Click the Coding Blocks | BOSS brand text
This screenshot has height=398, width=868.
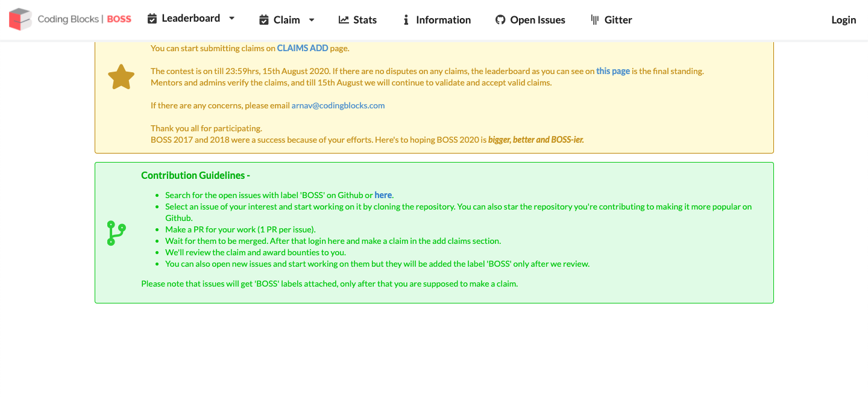(x=84, y=19)
